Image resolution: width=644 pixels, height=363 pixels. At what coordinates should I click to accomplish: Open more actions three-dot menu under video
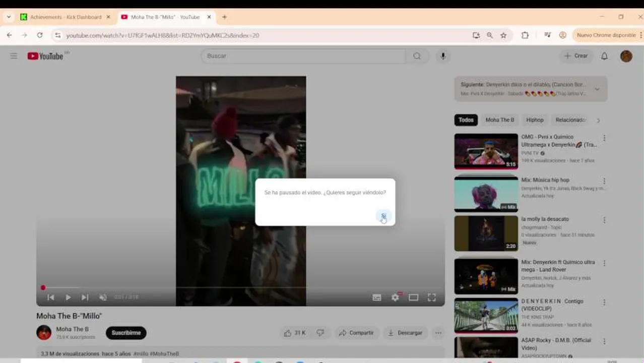tap(438, 333)
